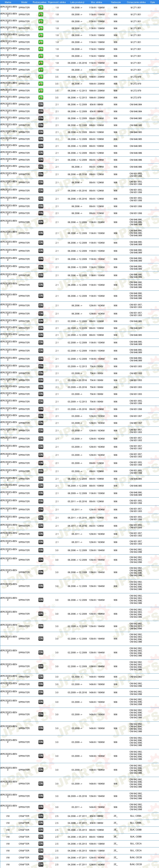Click the Nadwozie column header
The height and width of the screenshot is (868, 159).
(116, 2)
